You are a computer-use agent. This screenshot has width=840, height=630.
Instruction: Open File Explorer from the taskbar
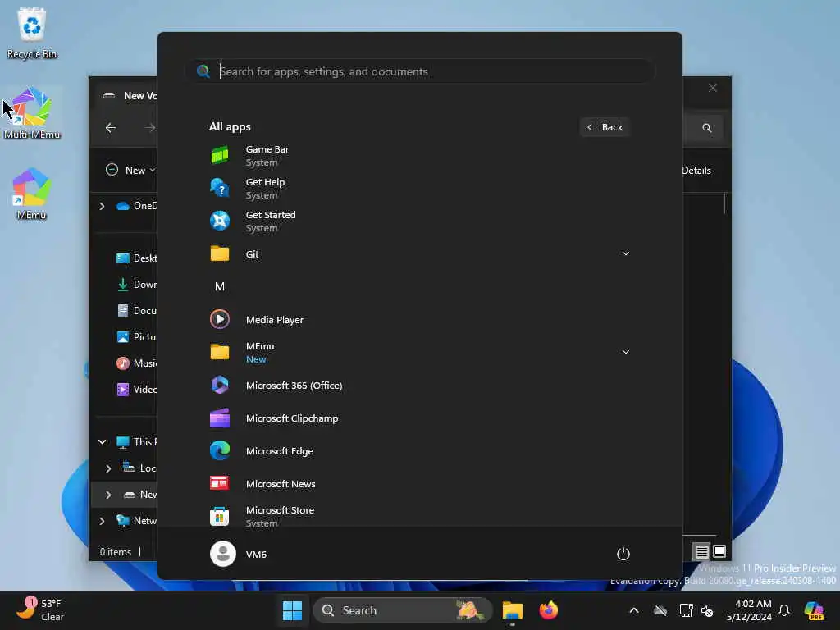point(512,610)
